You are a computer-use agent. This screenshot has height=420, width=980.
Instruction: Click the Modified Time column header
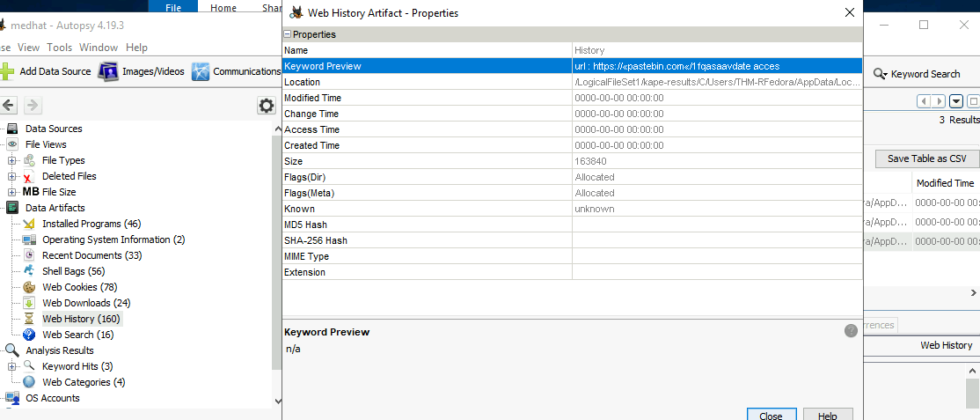pos(945,183)
